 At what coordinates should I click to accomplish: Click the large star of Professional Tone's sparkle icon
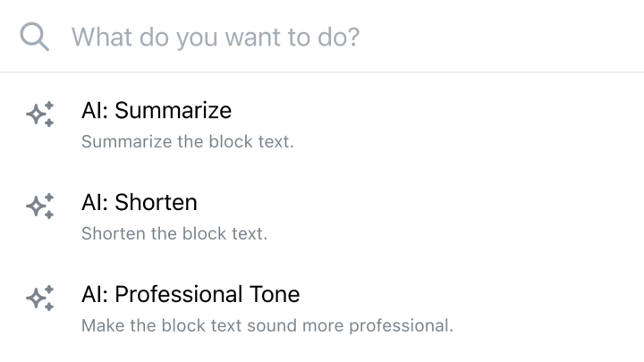(x=35, y=299)
